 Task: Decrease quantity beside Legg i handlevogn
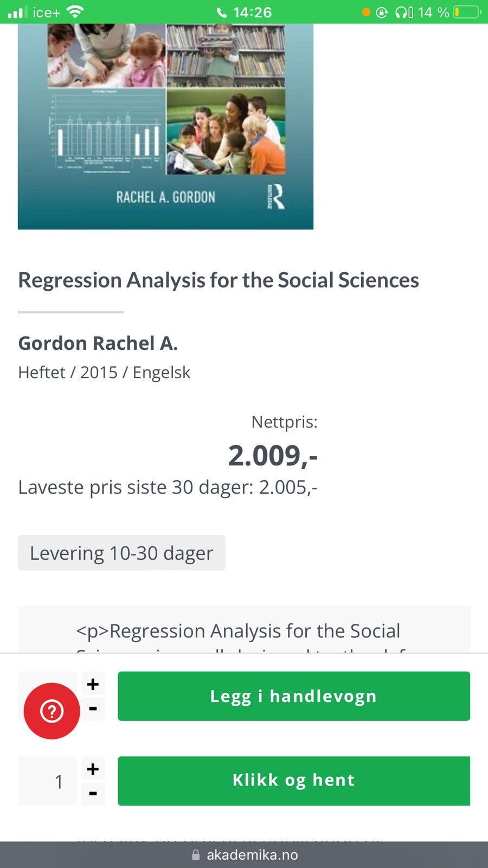93,709
